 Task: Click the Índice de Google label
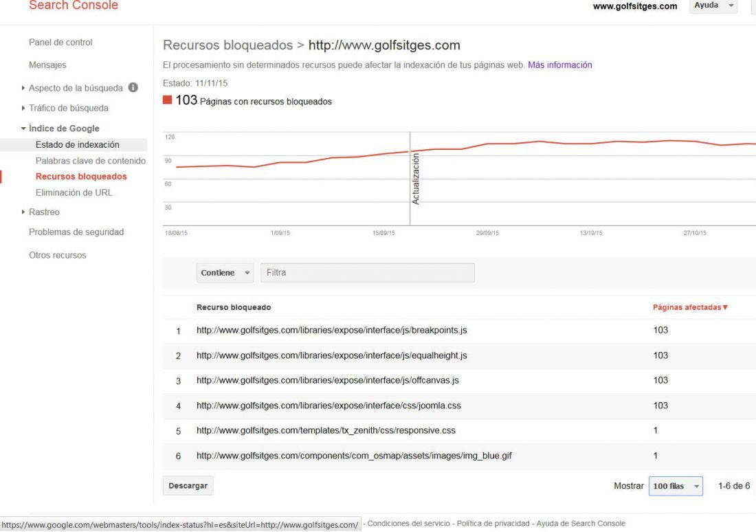coord(64,129)
